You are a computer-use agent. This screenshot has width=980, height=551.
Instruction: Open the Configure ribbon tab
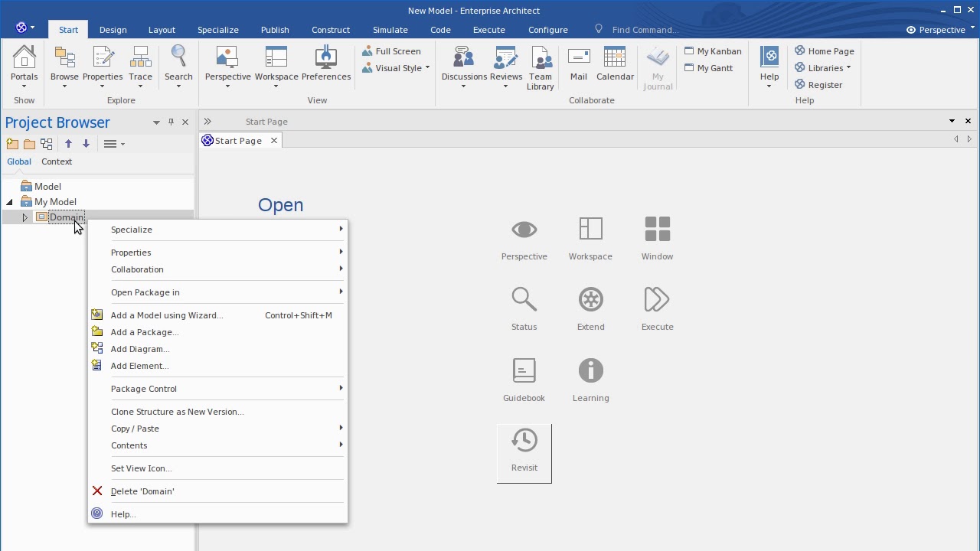click(x=548, y=30)
